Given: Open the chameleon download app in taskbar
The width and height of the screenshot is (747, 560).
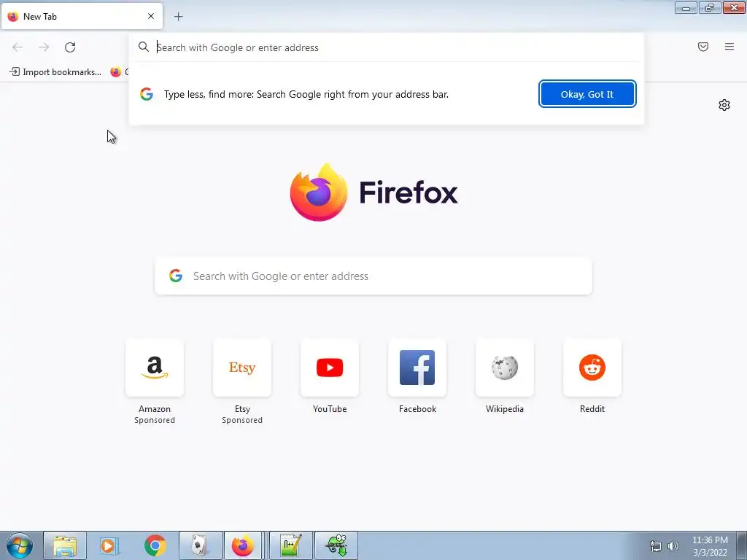Looking at the screenshot, I should (x=336, y=545).
